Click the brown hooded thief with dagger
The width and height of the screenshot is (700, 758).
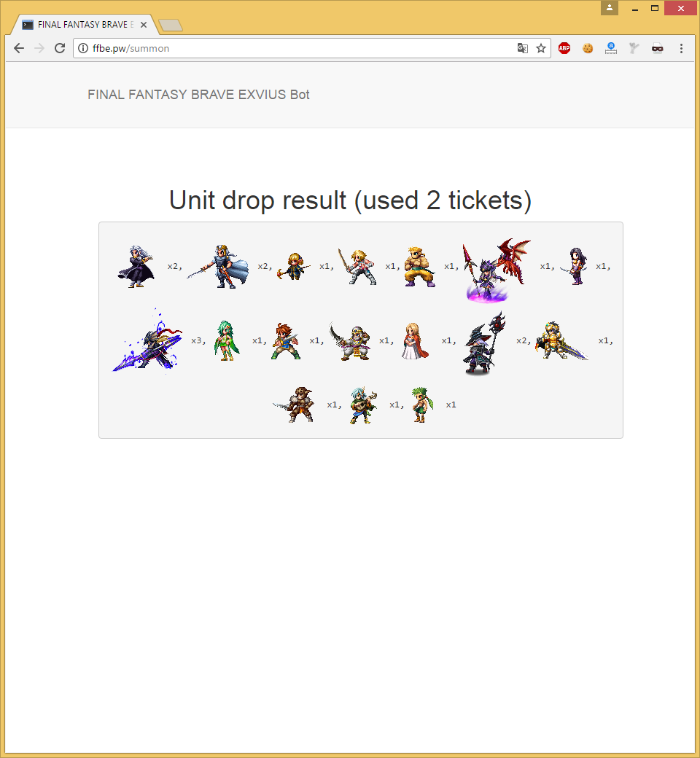294,405
